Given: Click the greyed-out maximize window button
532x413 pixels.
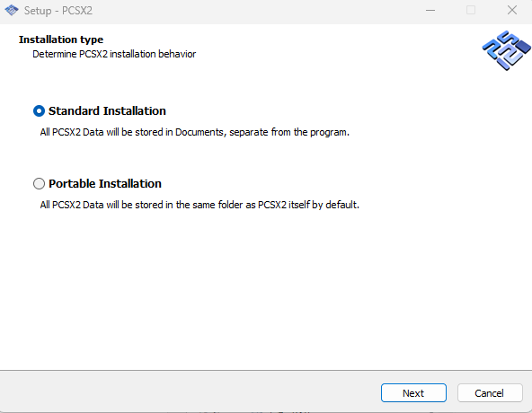Looking at the screenshot, I should (x=471, y=11).
